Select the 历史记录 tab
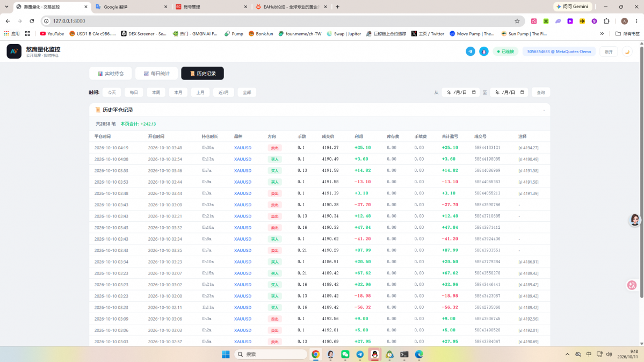Screen dimensions: 644x362 202,74
